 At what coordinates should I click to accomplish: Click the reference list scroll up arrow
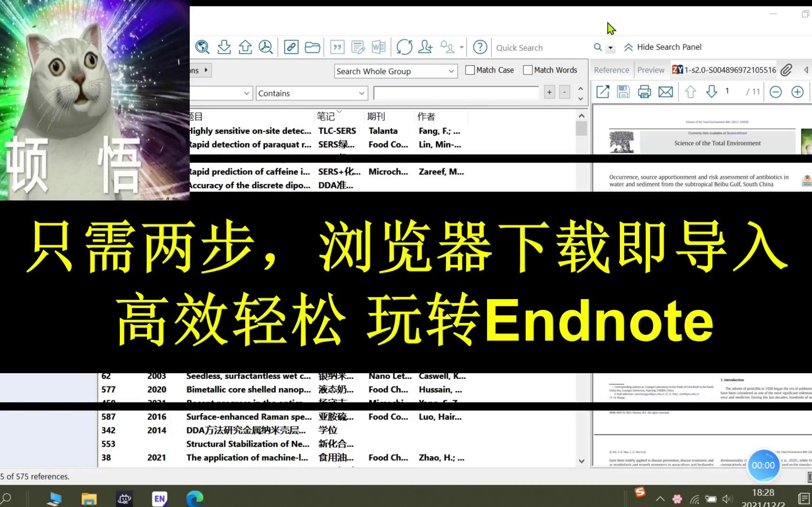pyautogui.click(x=581, y=115)
